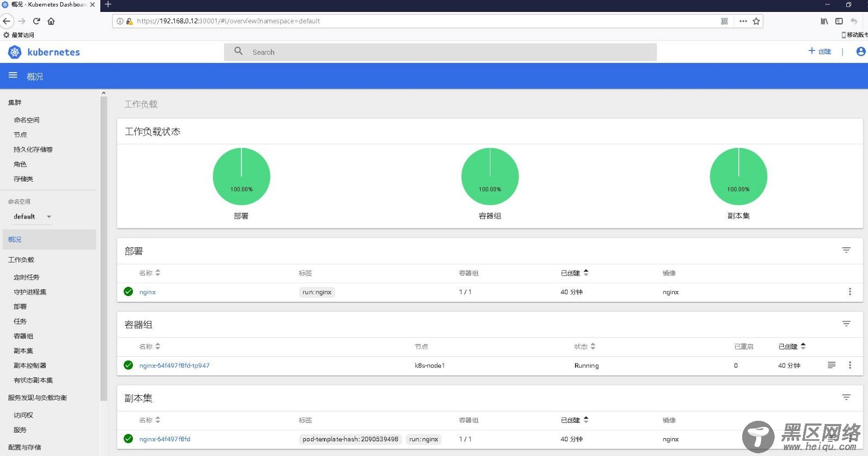Screen dimensions: 868x456
Task: Open the page actions three-dot menu
Action: [x=743, y=21]
